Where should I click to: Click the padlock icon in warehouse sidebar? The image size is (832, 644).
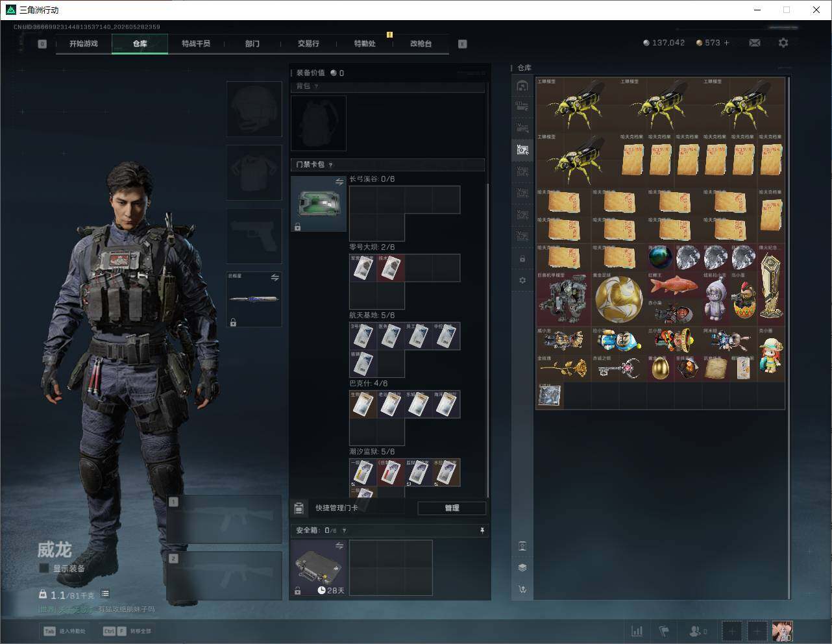point(522,259)
